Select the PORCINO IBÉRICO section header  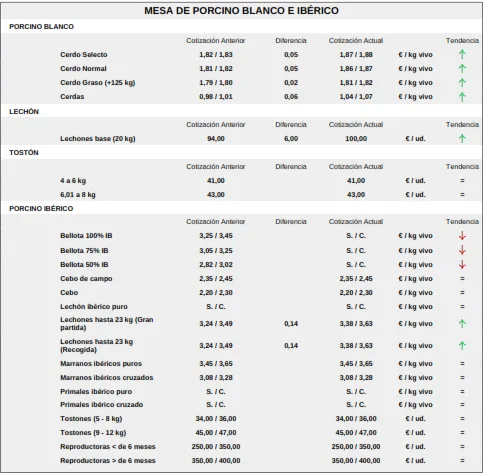[41, 209]
